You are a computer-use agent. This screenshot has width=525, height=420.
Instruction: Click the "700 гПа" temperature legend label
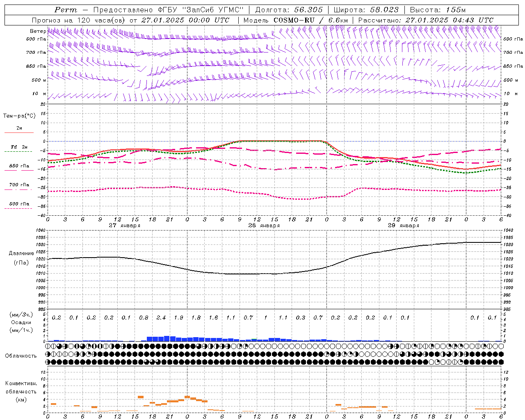click(19, 185)
